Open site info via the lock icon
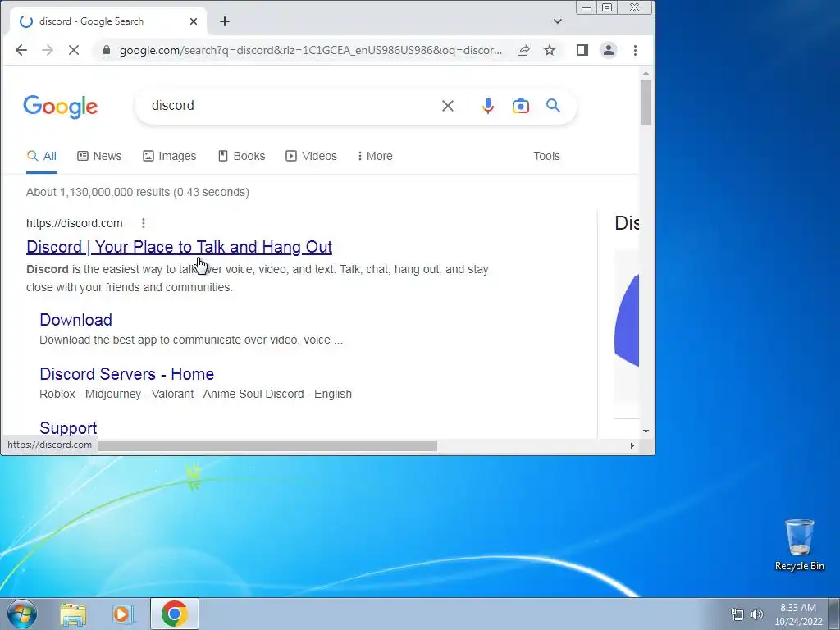Image resolution: width=840 pixels, height=630 pixels. point(107,50)
